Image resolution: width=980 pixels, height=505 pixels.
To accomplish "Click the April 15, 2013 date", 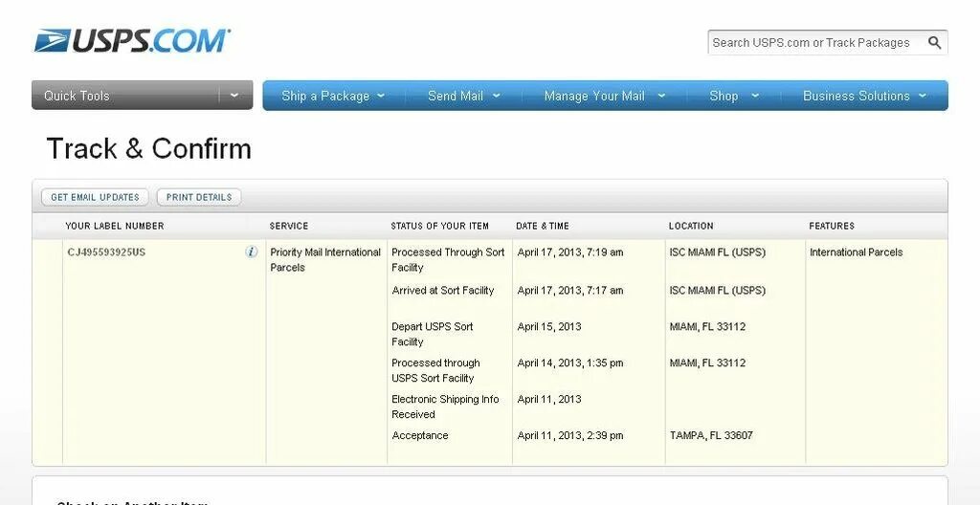I will coord(548,326).
